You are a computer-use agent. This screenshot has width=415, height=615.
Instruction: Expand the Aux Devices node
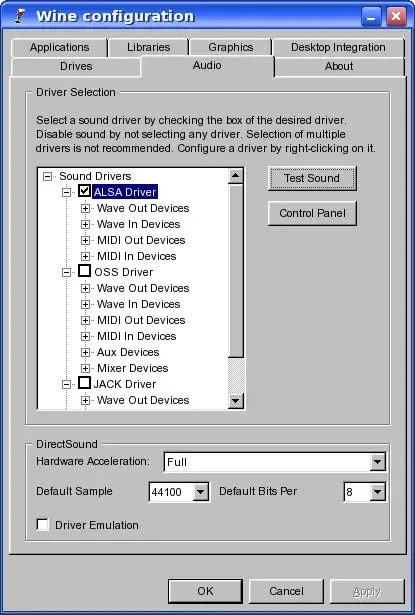click(x=85, y=352)
